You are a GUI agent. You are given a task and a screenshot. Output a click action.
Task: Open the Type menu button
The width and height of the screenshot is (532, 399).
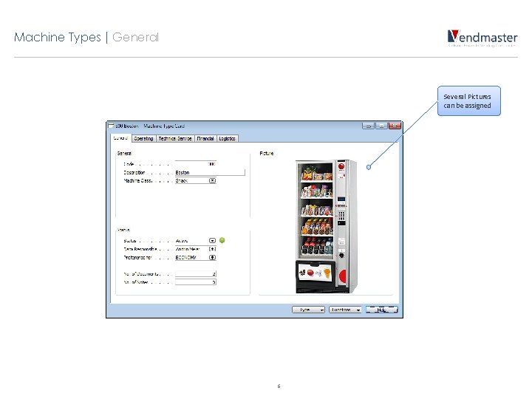click(308, 310)
